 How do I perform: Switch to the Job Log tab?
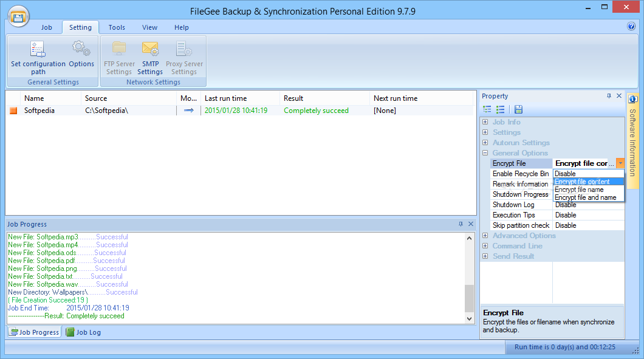(83, 332)
